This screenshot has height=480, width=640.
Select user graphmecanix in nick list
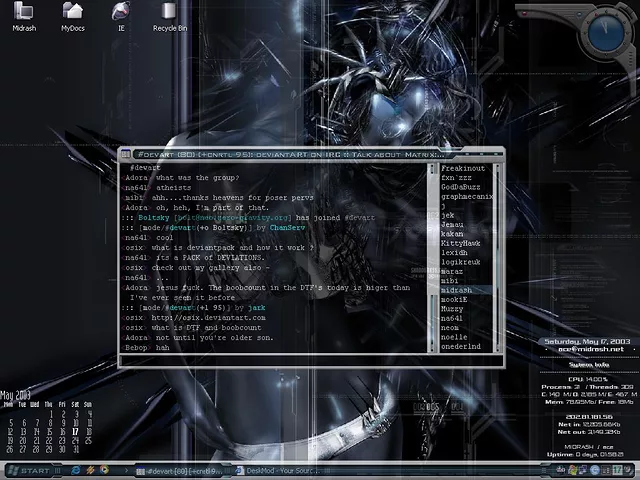467,196
